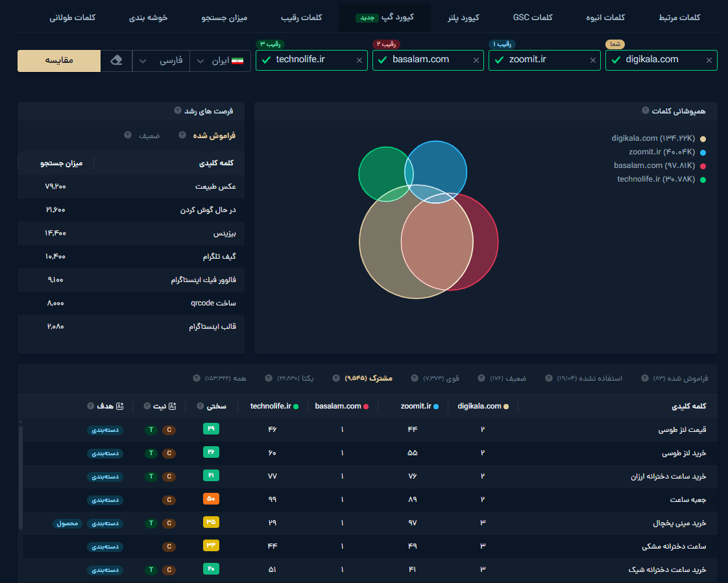Filter table by ضعیف (۱۷۶)
This screenshot has height=583, width=728.
coord(508,378)
